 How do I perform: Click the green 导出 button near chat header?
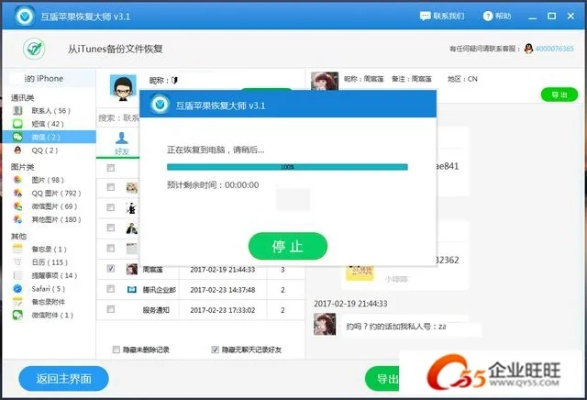coord(559,95)
